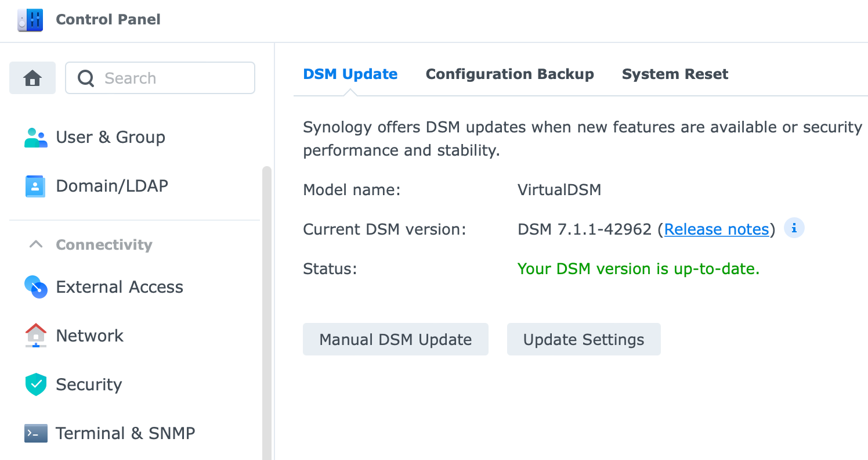Click the 'Control Panel' window title
This screenshot has width=868, height=460.
(x=108, y=19)
